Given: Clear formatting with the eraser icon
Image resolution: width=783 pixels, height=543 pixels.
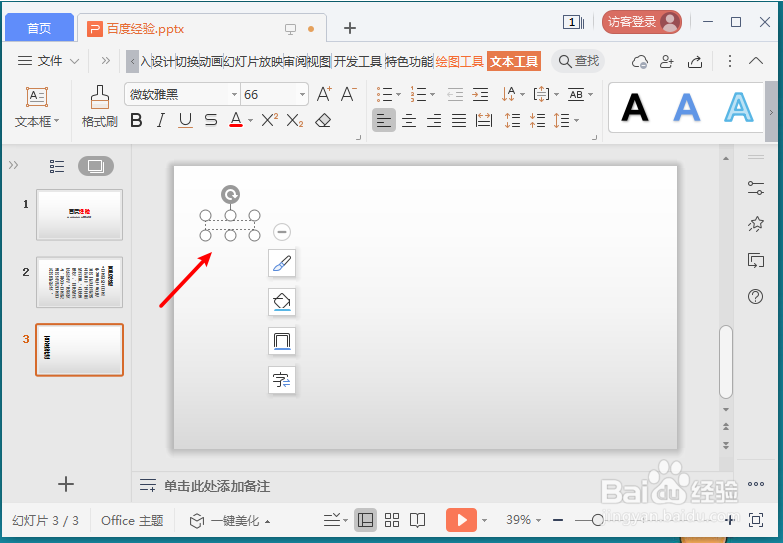Looking at the screenshot, I should [323, 120].
